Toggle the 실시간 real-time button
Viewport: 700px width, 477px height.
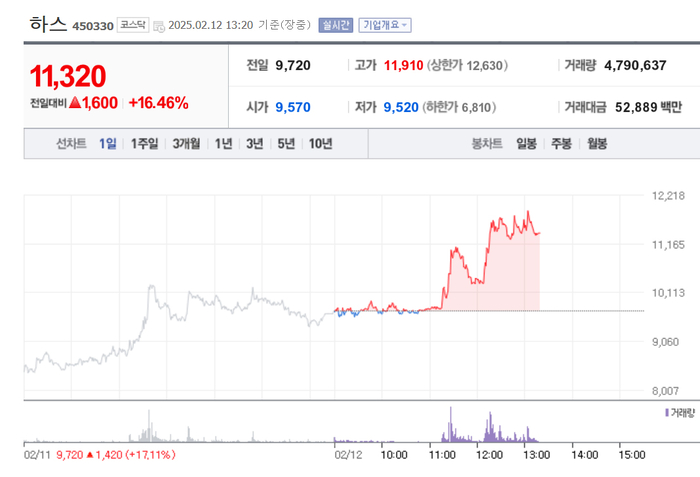click(336, 25)
